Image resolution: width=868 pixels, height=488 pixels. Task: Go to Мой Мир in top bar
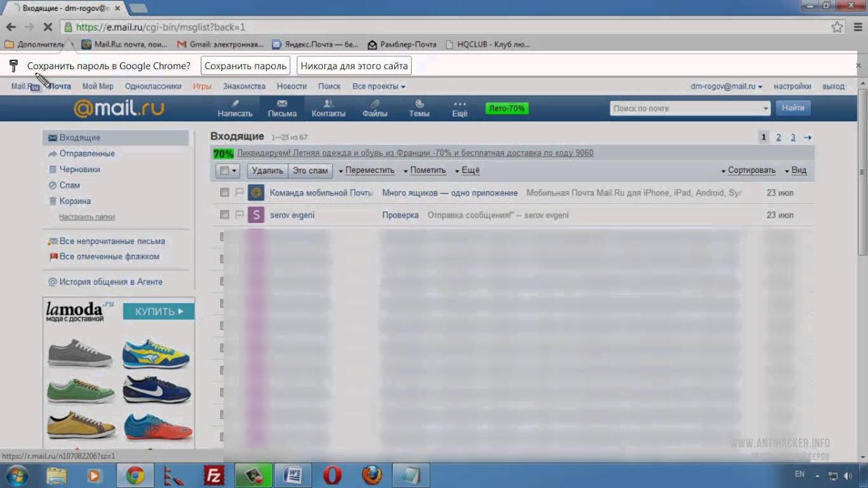pyautogui.click(x=98, y=86)
